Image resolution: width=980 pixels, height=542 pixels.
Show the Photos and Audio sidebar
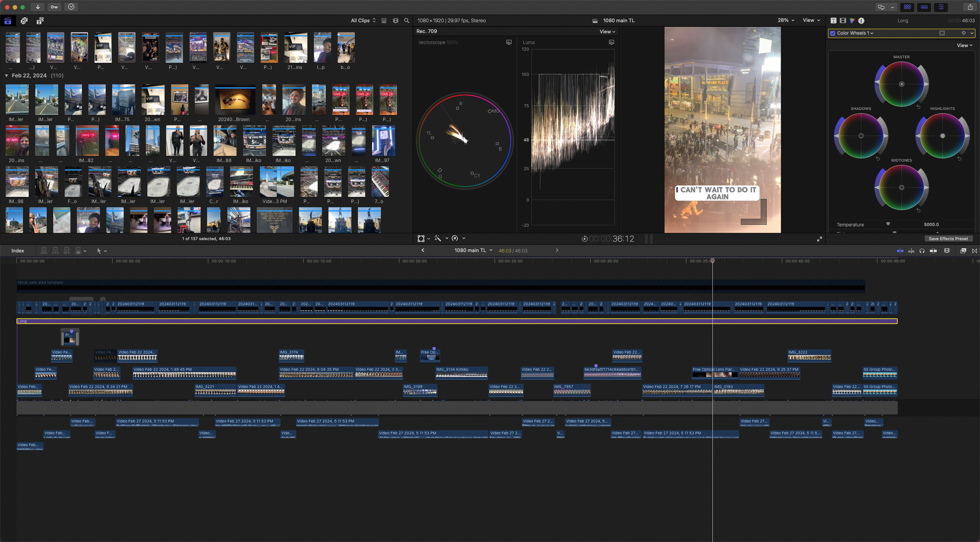[x=24, y=21]
